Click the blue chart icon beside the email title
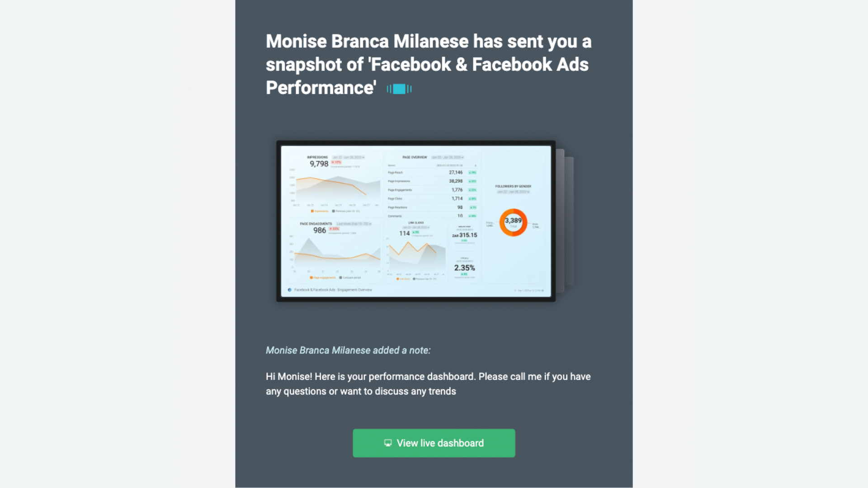The image size is (868, 488). pos(399,89)
